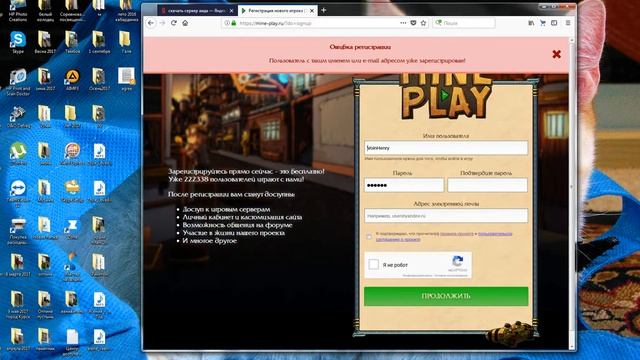Image resolution: width=640 pixels, height=360 pixels.
Task: Click the browser search box
Action: (x=464, y=23)
